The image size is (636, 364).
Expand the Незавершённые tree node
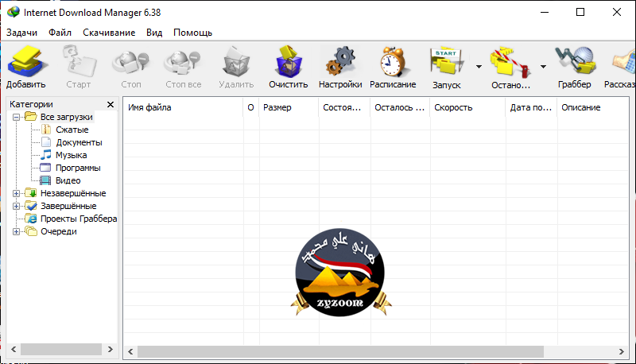point(16,193)
